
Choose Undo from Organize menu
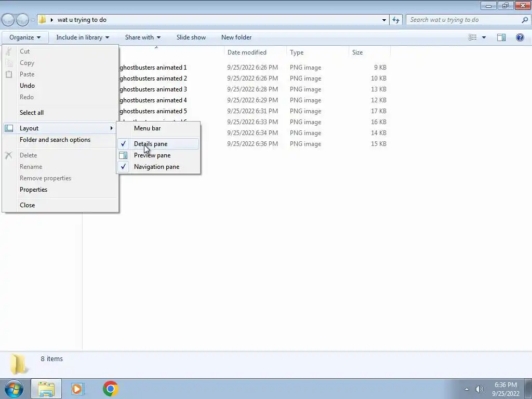click(x=61, y=86)
